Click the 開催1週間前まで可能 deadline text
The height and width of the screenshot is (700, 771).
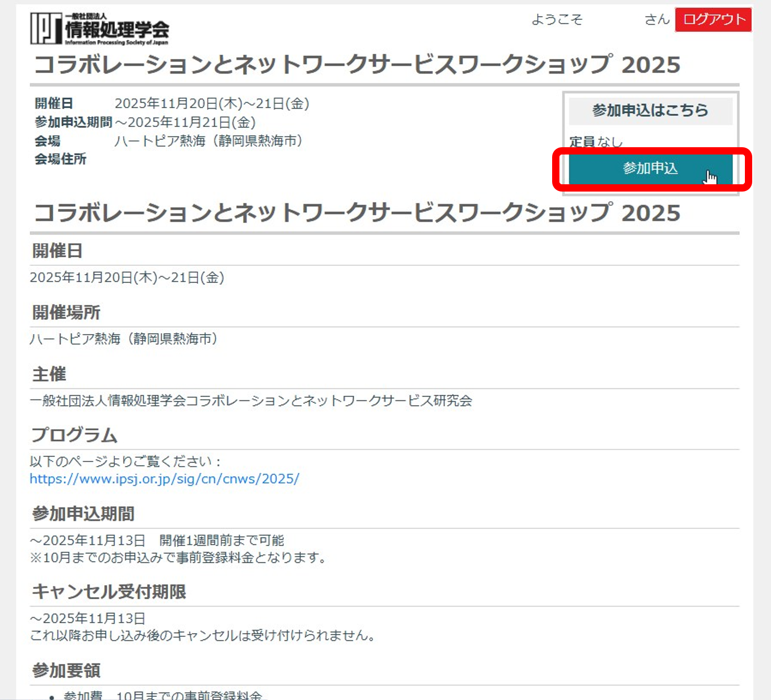(x=221, y=540)
